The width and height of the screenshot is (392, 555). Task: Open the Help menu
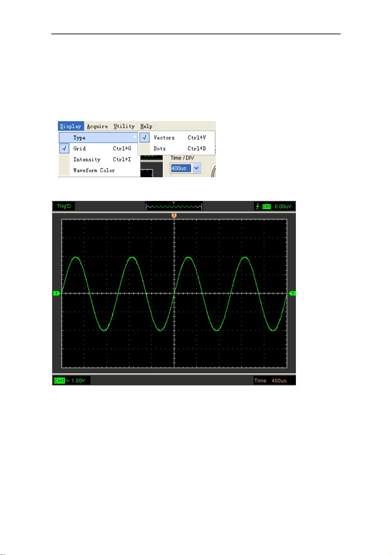tap(146, 126)
